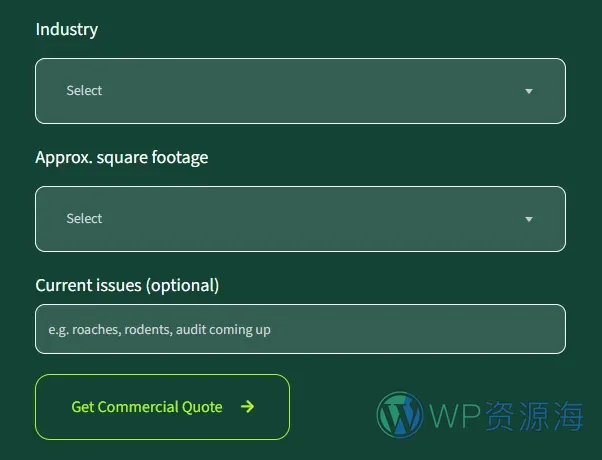This screenshot has width=602, height=460.
Task: Expand the Industry options list
Action: click(300, 91)
